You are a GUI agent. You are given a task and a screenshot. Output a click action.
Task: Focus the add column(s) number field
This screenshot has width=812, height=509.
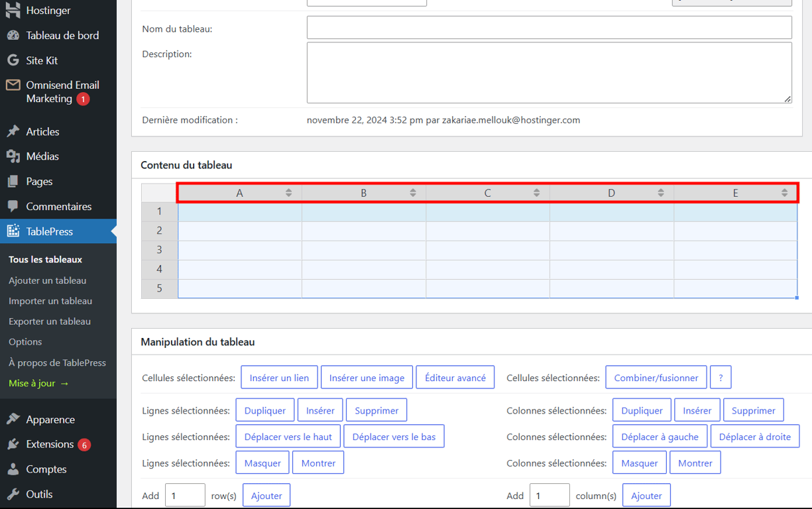550,495
